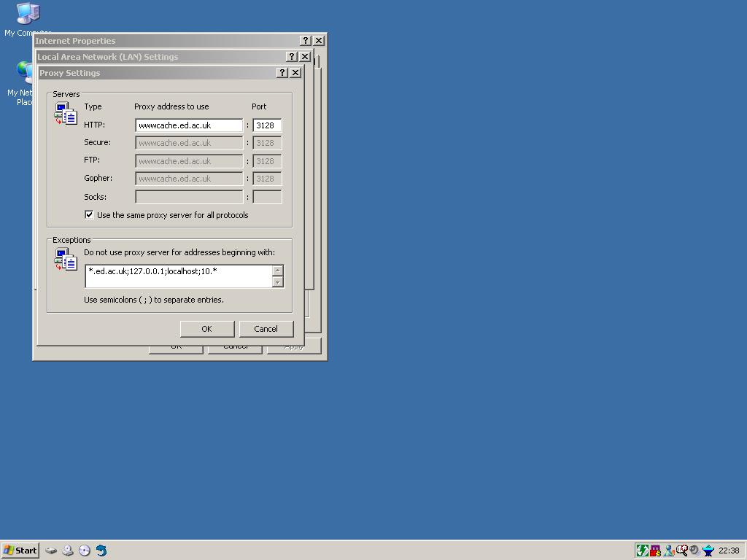
Task: Click the Proxy Settings help question mark
Action: [x=282, y=72]
